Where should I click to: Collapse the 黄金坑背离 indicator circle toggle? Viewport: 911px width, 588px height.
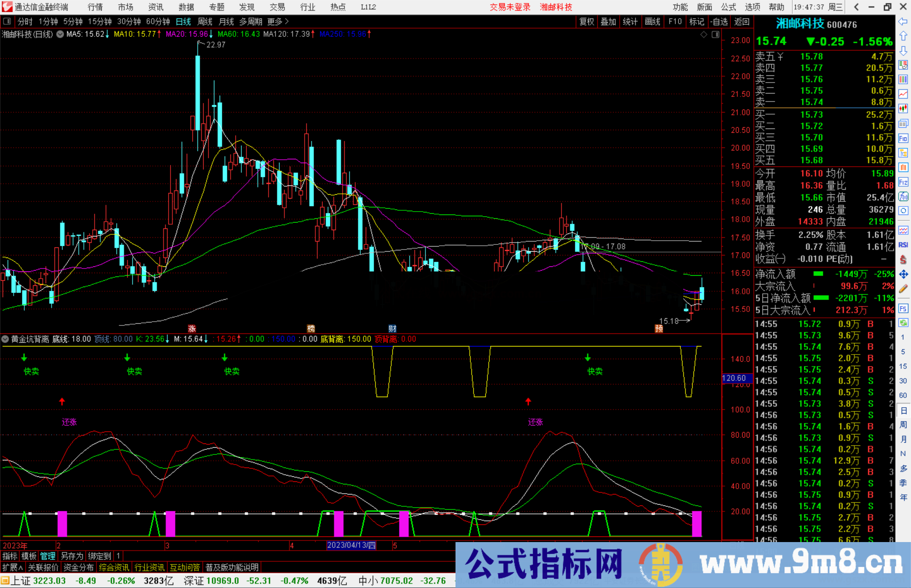pos(5,339)
